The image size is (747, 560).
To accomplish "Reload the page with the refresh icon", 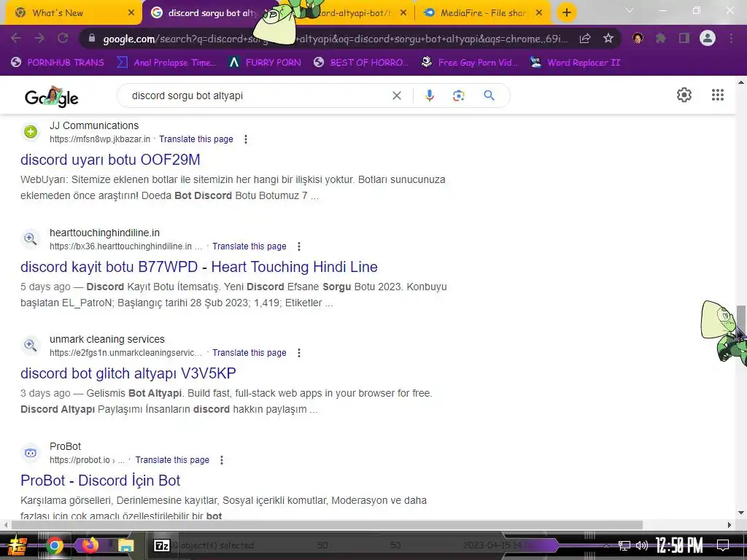I will (x=63, y=38).
